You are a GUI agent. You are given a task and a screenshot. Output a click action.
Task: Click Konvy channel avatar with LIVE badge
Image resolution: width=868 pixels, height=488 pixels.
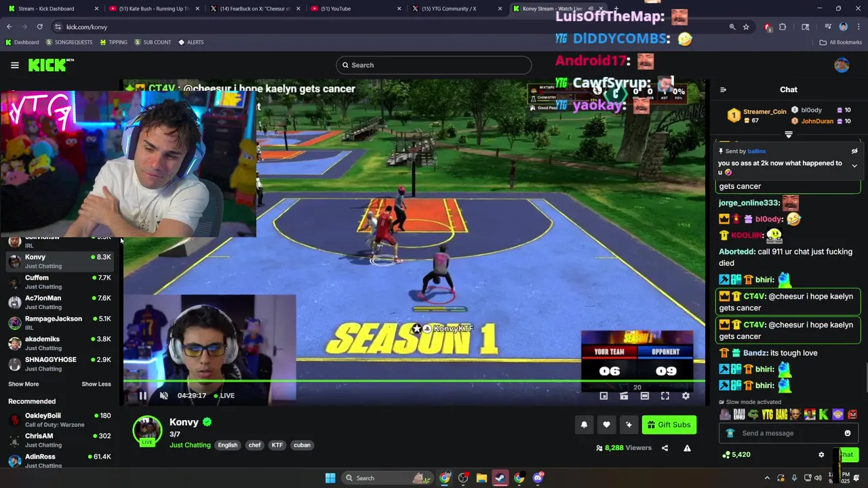(147, 431)
